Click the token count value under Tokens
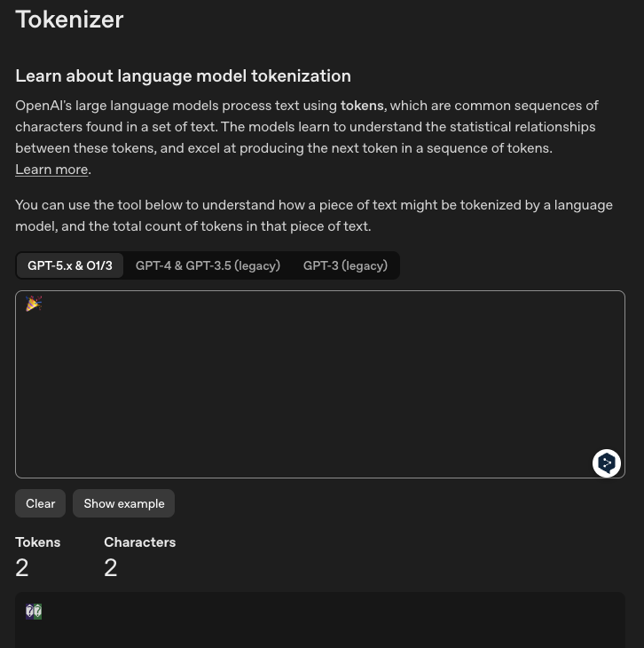Image resolution: width=644 pixels, height=648 pixels. click(22, 567)
